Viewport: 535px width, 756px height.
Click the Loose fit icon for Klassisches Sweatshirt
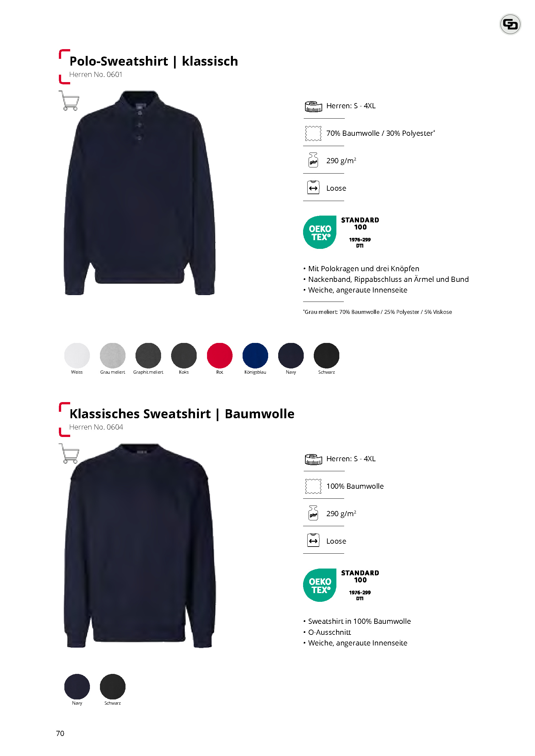click(x=313, y=540)
